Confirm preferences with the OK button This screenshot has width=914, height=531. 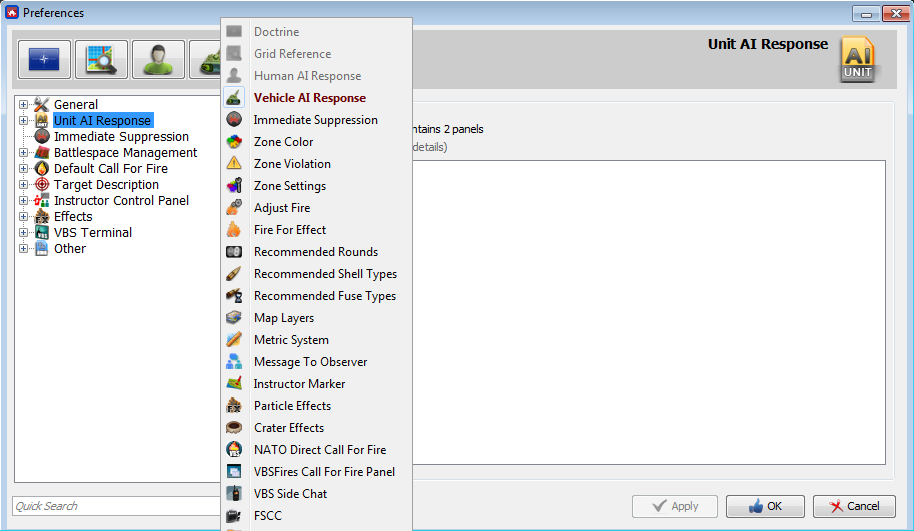765,506
